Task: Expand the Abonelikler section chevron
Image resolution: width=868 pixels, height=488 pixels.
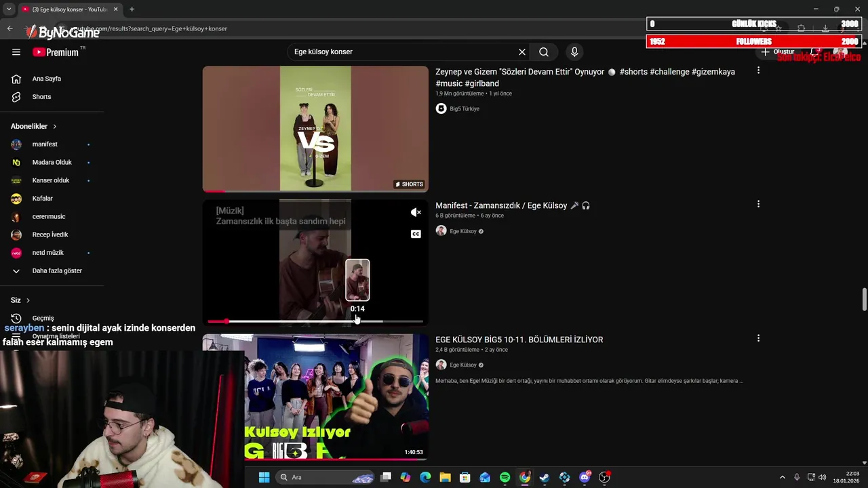Action: point(55,127)
